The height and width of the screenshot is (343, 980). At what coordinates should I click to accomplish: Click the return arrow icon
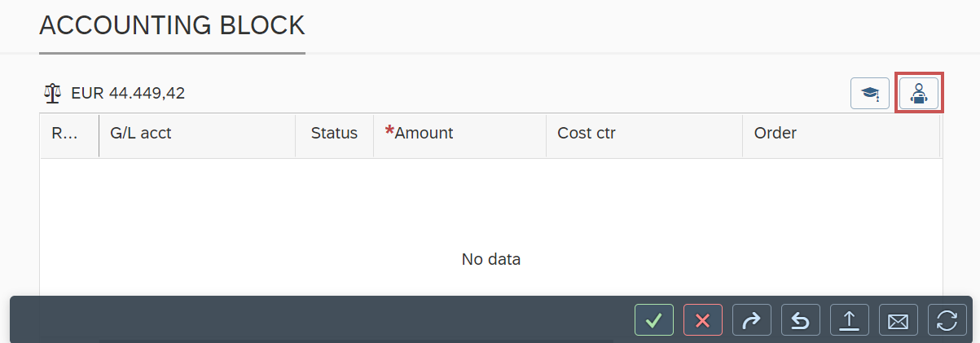800,320
